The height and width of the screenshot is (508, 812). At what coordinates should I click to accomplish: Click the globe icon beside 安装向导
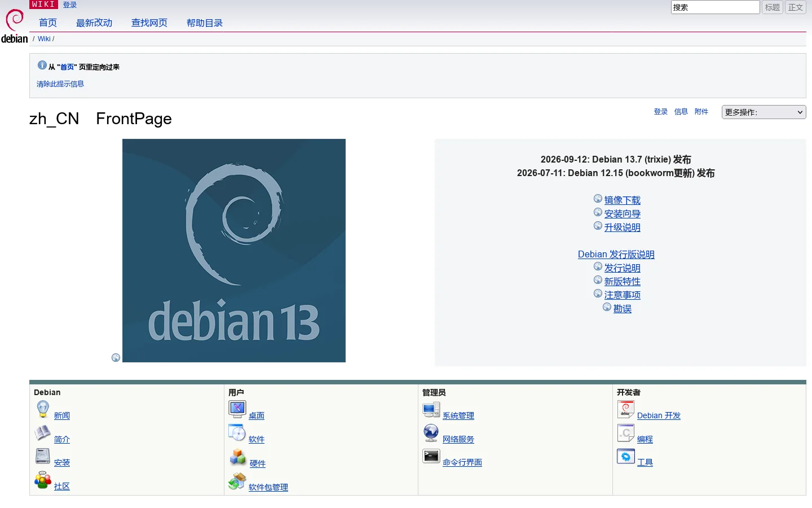[598, 212]
